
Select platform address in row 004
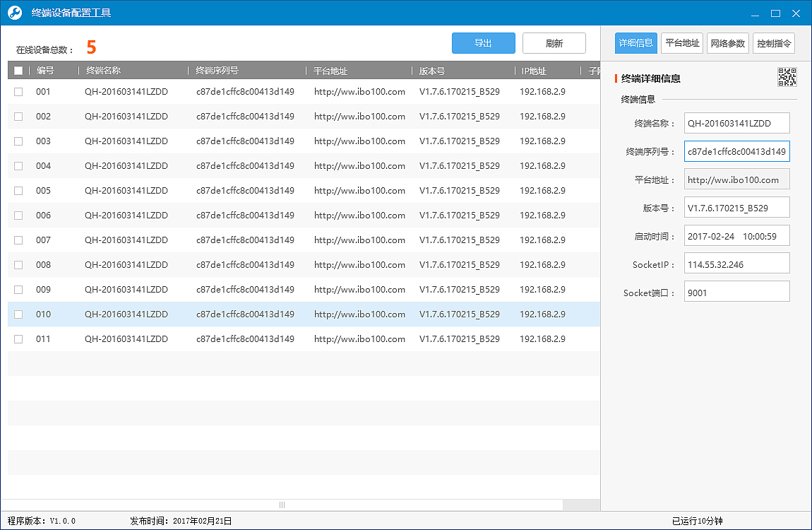[x=359, y=166]
